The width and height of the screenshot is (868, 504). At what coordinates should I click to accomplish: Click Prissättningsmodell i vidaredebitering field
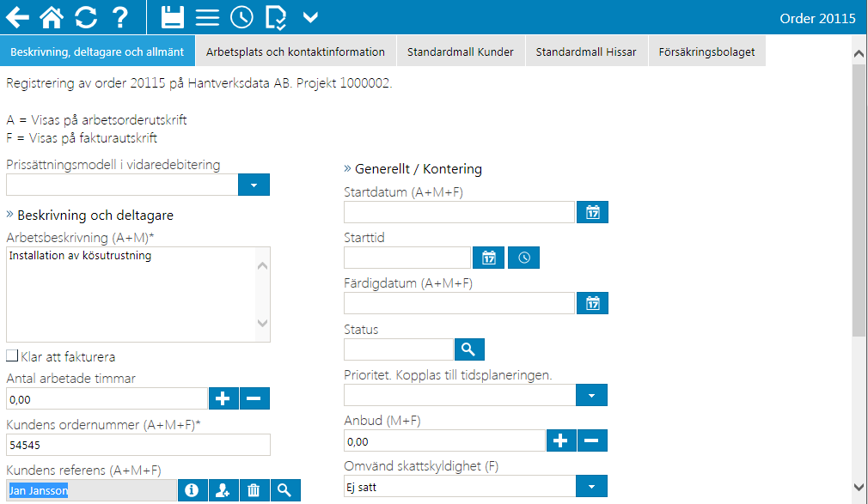point(122,185)
